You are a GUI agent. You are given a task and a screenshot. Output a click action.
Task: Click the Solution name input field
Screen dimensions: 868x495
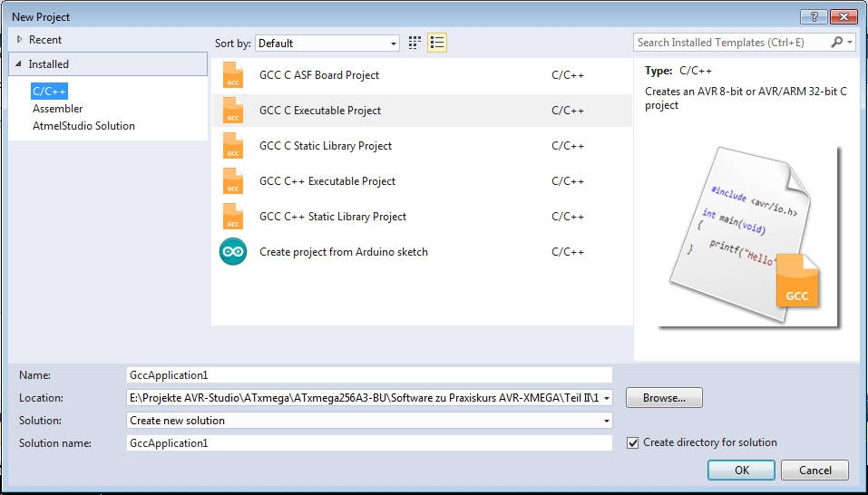369,443
